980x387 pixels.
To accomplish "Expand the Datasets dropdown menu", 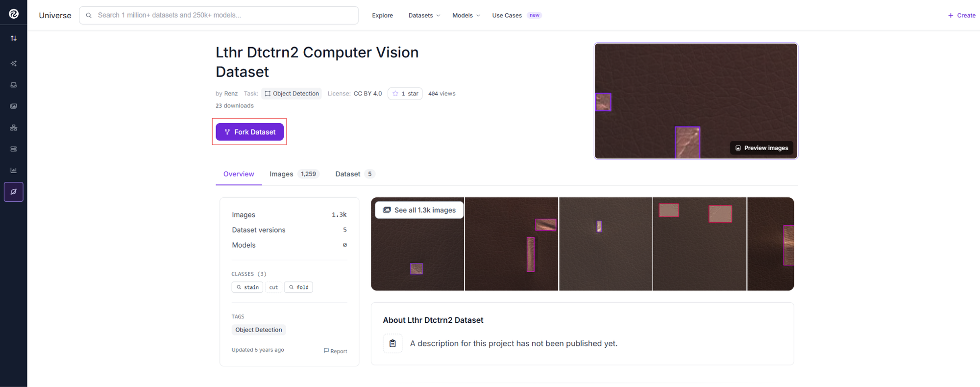I will pyautogui.click(x=424, y=16).
